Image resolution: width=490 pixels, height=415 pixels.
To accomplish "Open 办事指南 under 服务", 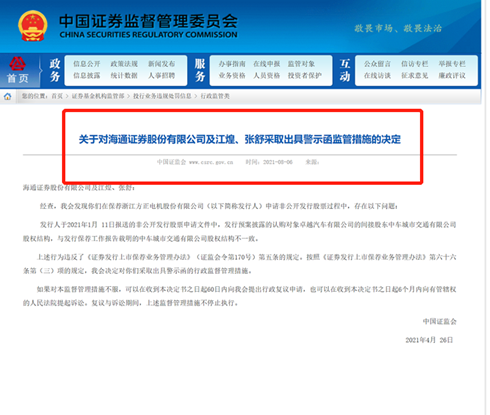I will (x=232, y=64).
